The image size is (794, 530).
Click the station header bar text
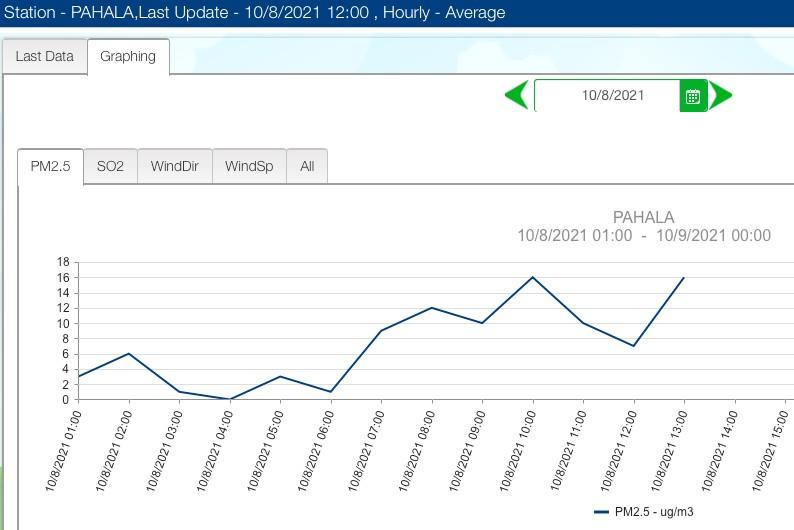click(255, 13)
